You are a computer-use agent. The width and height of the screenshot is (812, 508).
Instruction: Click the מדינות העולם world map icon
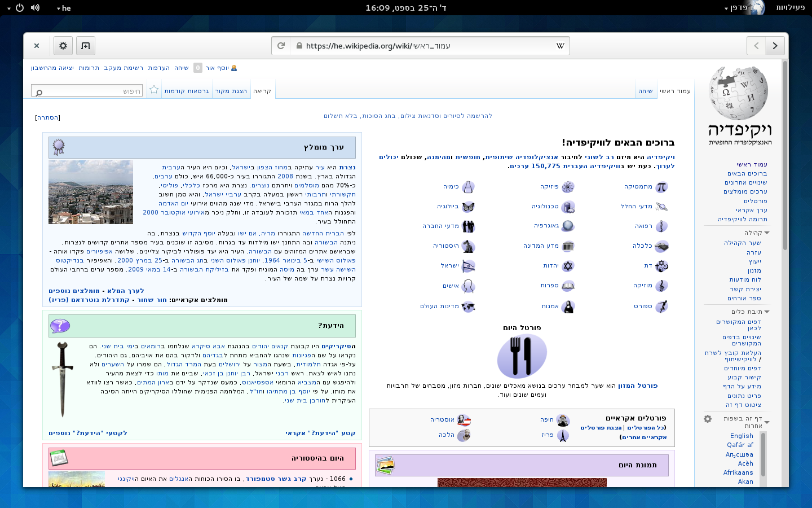click(468, 306)
